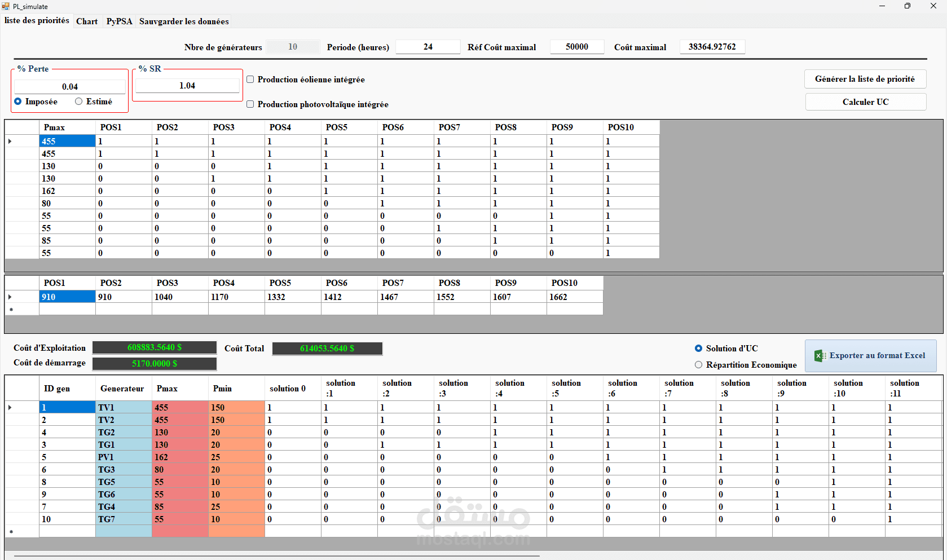Select the TG4 generator cell
The image size is (947, 560).
point(124,507)
